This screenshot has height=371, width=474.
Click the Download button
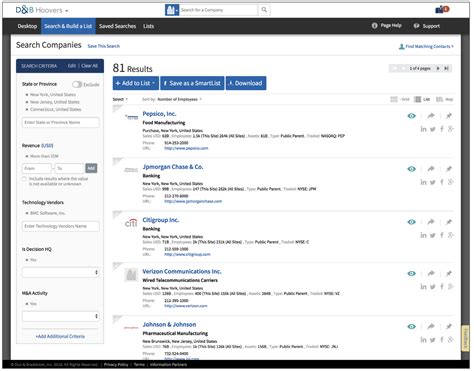pyautogui.click(x=246, y=83)
